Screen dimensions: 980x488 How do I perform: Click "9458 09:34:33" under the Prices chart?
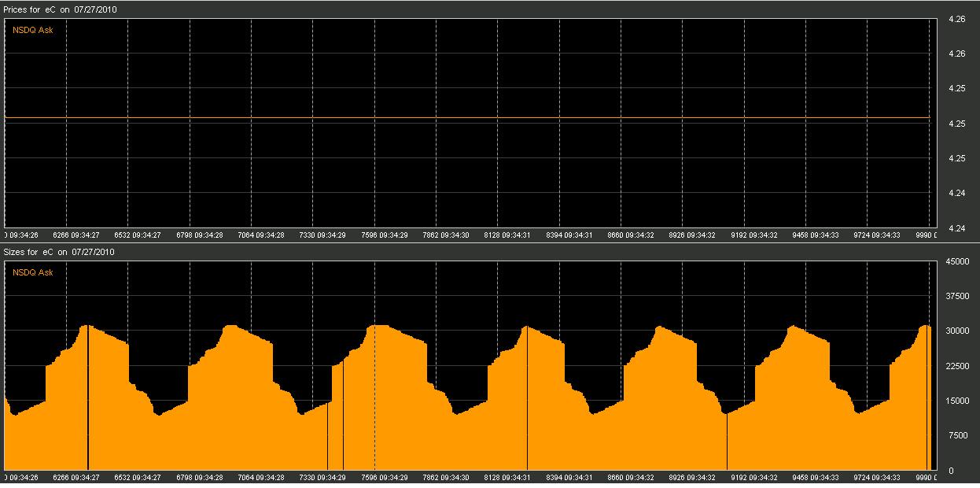pos(816,235)
